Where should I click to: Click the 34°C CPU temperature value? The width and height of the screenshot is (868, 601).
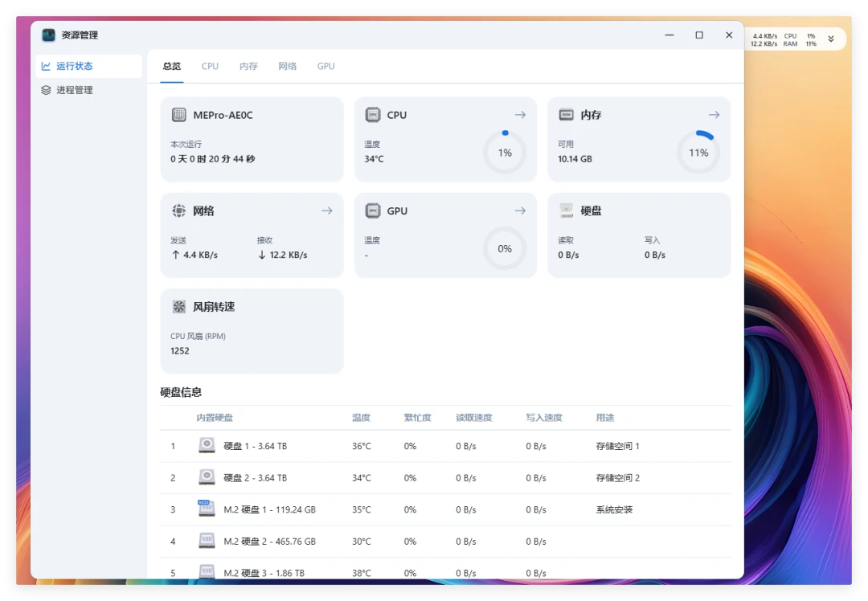[x=374, y=159]
